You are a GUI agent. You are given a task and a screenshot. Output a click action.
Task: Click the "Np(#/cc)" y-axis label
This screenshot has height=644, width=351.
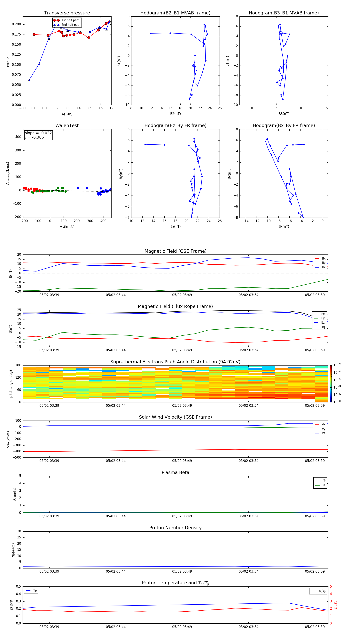13,550
